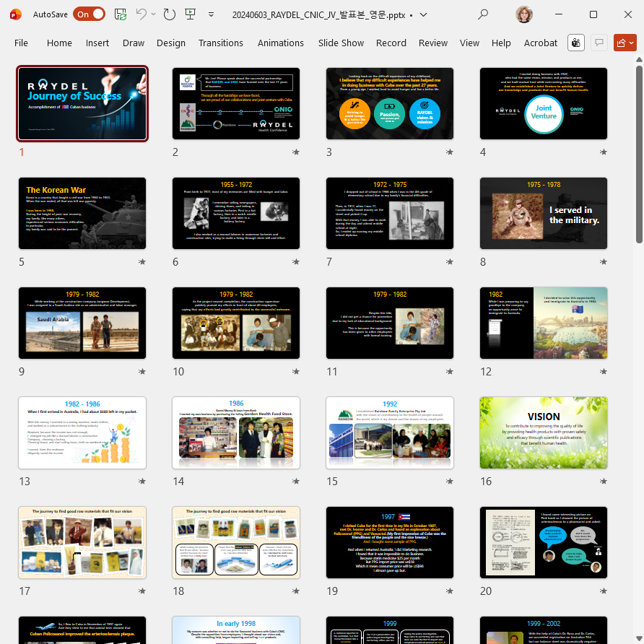
Task: Open the Draw tab
Action: (x=134, y=43)
